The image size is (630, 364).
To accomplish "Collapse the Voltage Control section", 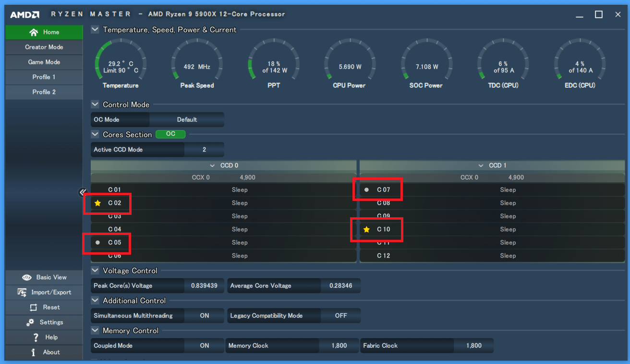I will pyautogui.click(x=95, y=271).
